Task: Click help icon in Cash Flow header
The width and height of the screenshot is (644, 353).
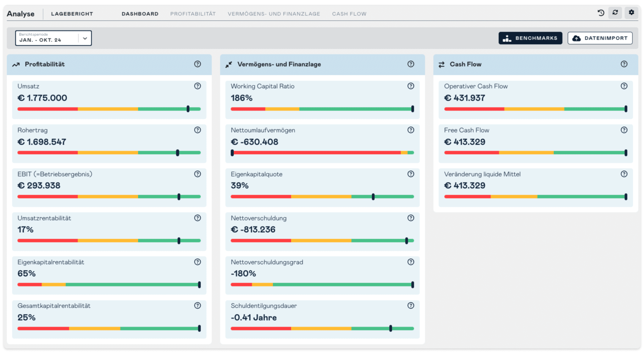Action: coord(624,64)
